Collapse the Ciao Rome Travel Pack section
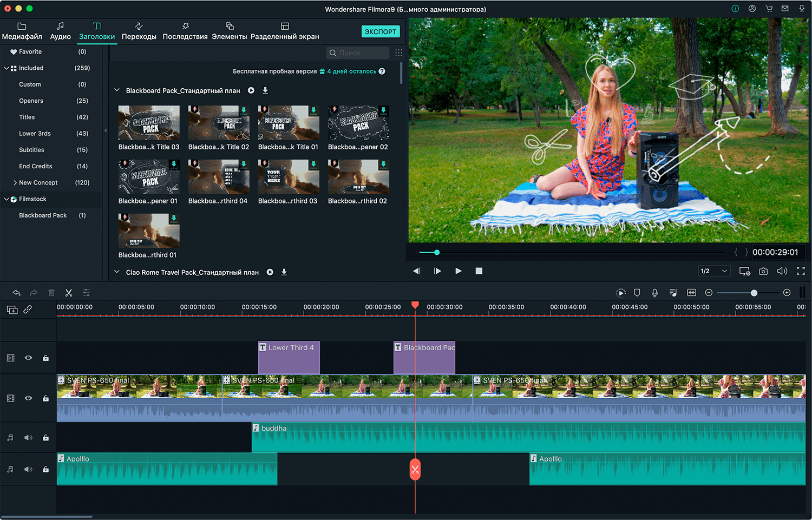812x520 pixels. pos(117,272)
